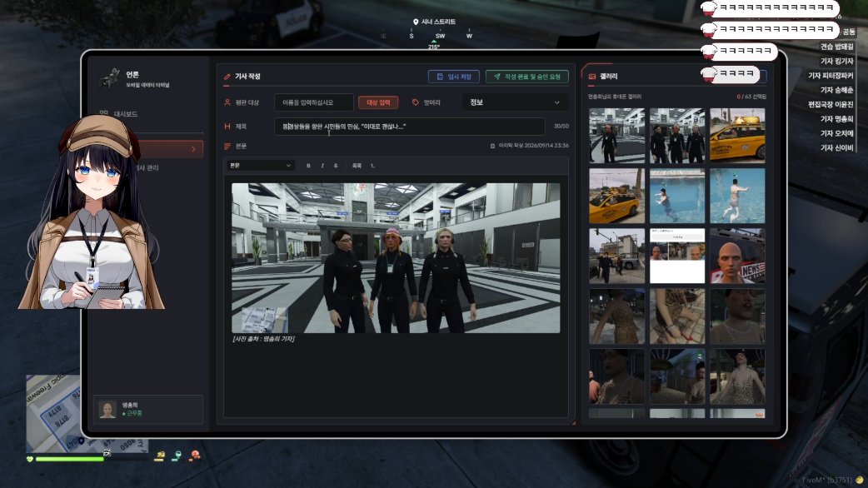Image resolution: width=868 pixels, height=488 pixels.
Task: Select gallery thumbnail of street scene with car
Action: pyautogui.click(x=616, y=256)
